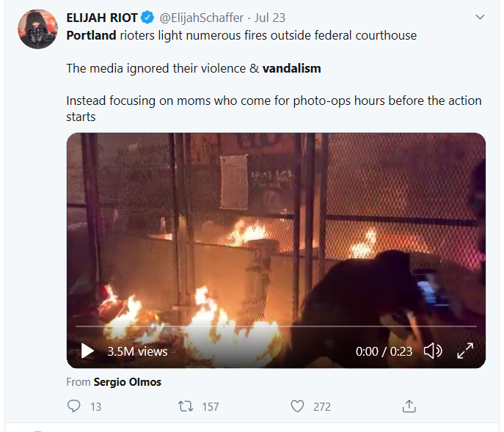Click the Sergio Olmos source link

tap(127, 381)
